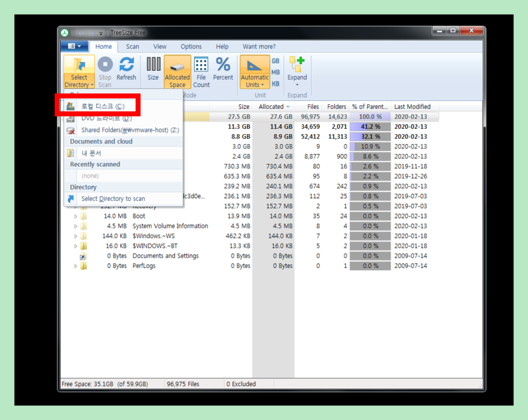528x420 pixels.
Task: Expand the System Volume Information folder
Action: coord(76,227)
